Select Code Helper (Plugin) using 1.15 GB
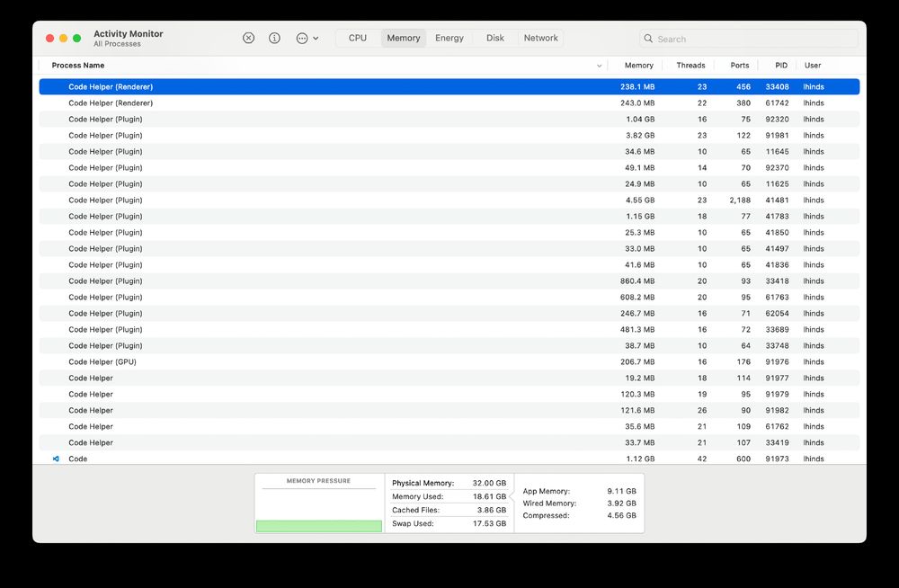899x588 pixels. click(449, 217)
